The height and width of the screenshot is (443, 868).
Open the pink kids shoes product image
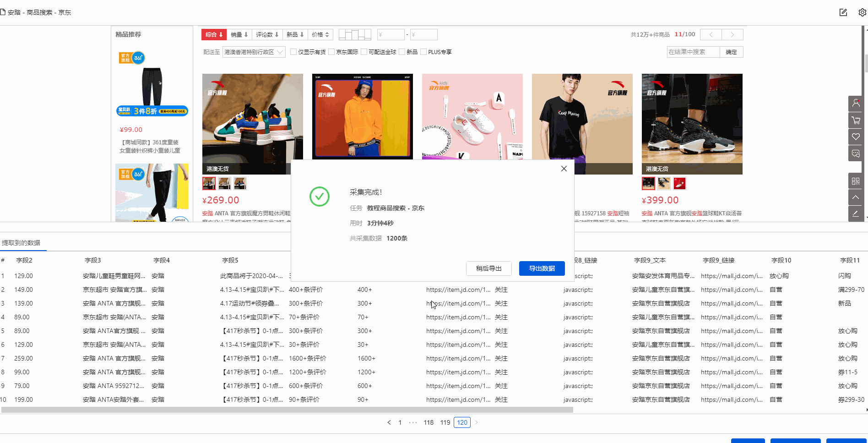click(472, 116)
